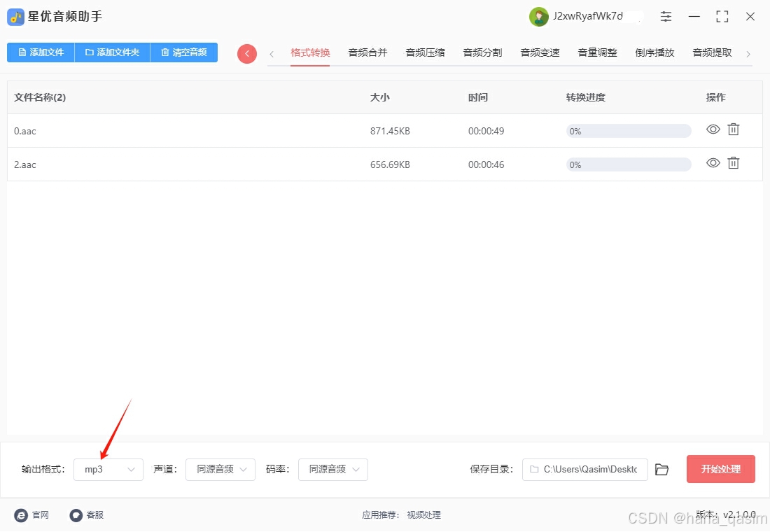The width and height of the screenshot is (770, 532).
Task: Click the 00:00:49 duration value
Action: [486, 131]
